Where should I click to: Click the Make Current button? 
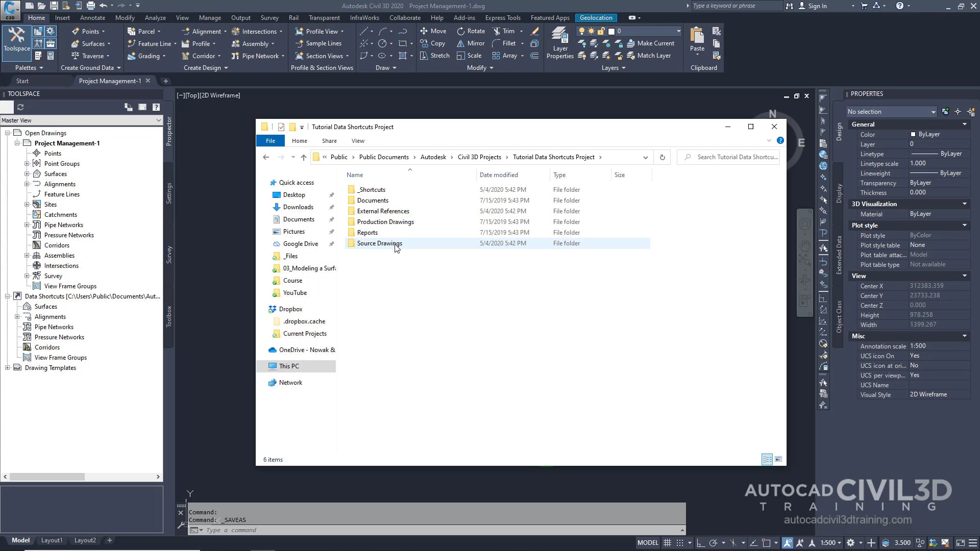click(652, 43)
